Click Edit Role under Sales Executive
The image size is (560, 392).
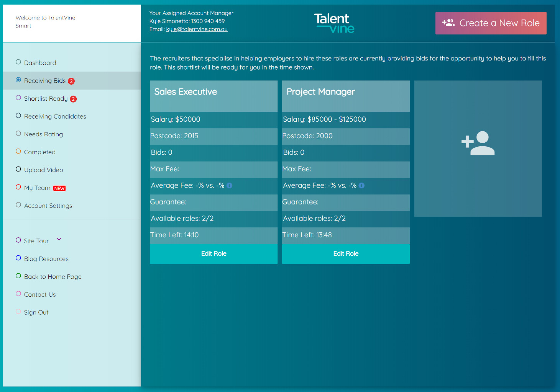coord(213,254)
